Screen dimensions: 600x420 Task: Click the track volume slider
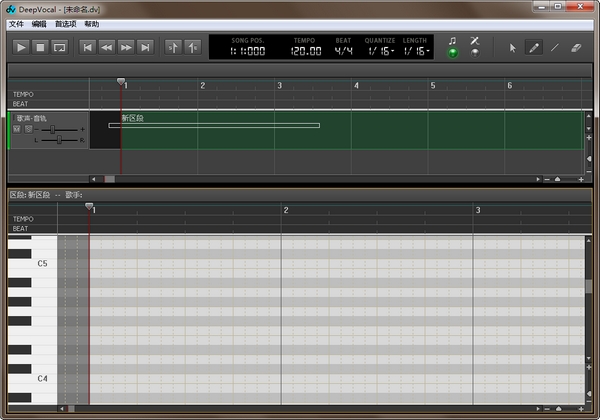(53, 129)
